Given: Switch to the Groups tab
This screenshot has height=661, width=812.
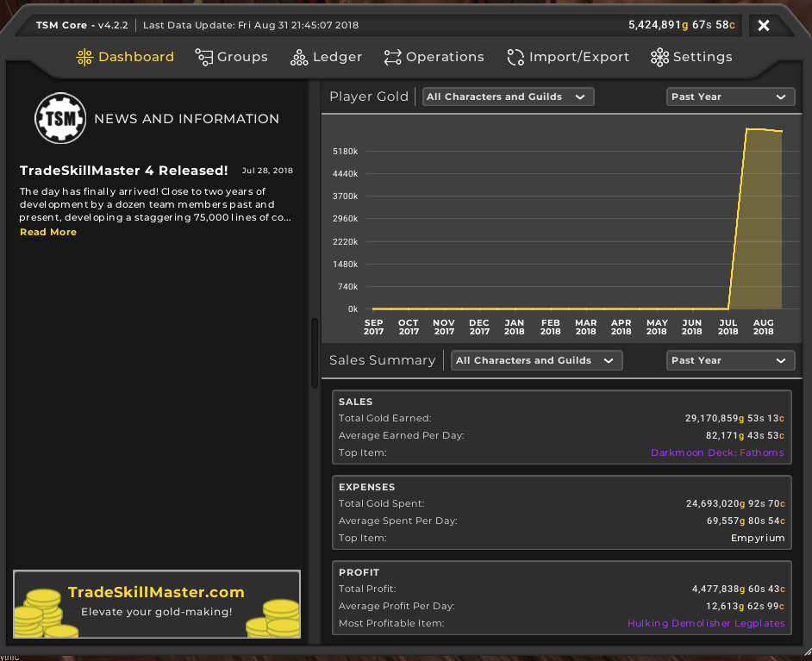Looking at the screenshot, I should coord(232,57).
